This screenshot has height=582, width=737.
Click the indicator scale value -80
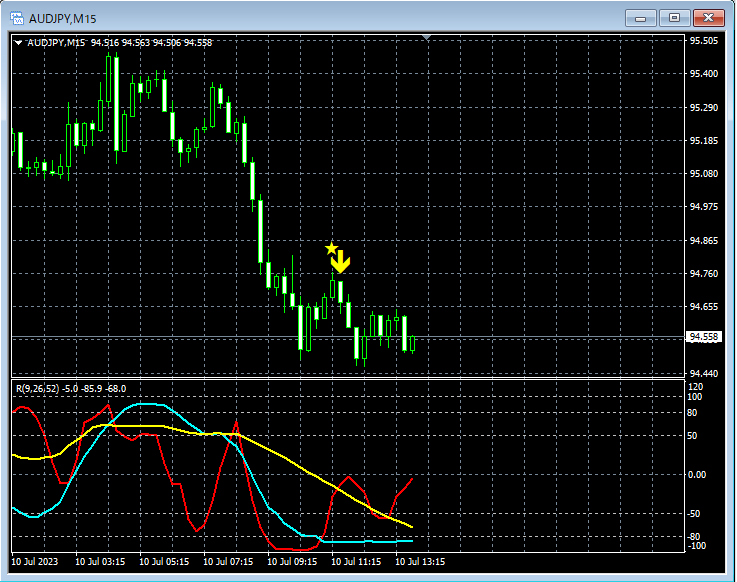click(x=695, y=536)
